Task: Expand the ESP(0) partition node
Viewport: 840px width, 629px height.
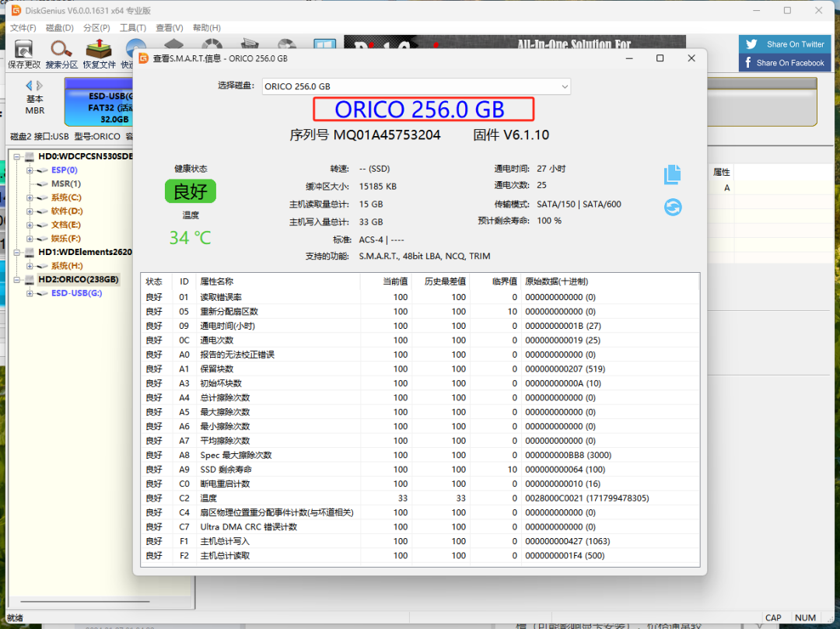Action: click(30, 170)
